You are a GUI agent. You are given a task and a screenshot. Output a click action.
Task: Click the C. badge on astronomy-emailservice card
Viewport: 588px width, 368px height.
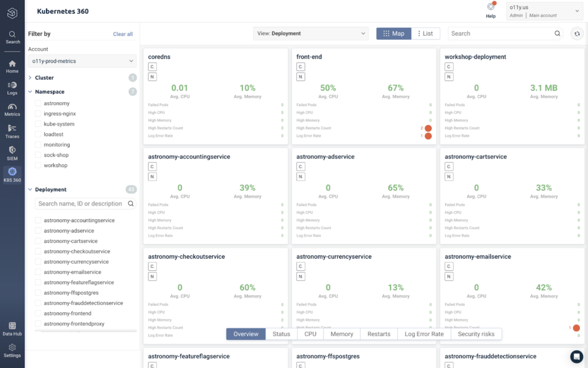449,266
